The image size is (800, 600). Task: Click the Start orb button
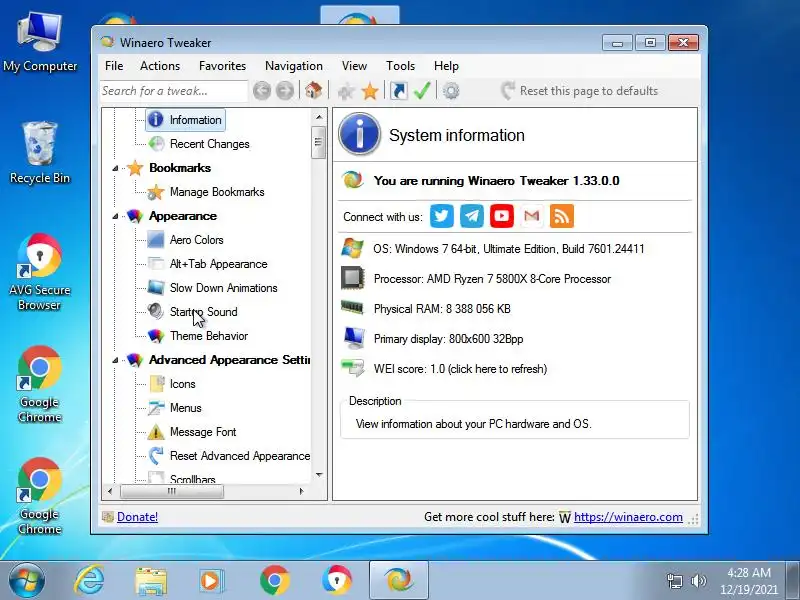[27, 581]
